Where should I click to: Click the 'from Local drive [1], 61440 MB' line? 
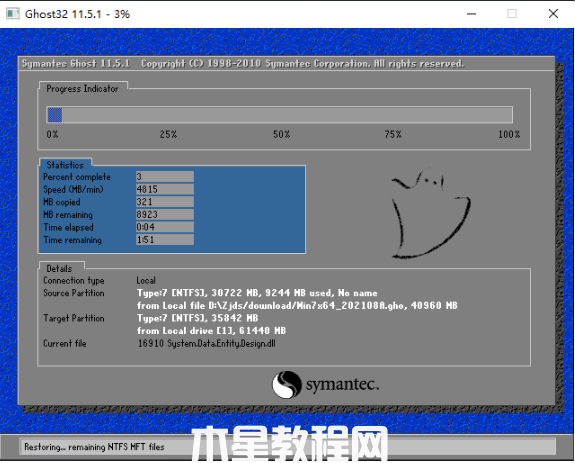tap(211, 331)
